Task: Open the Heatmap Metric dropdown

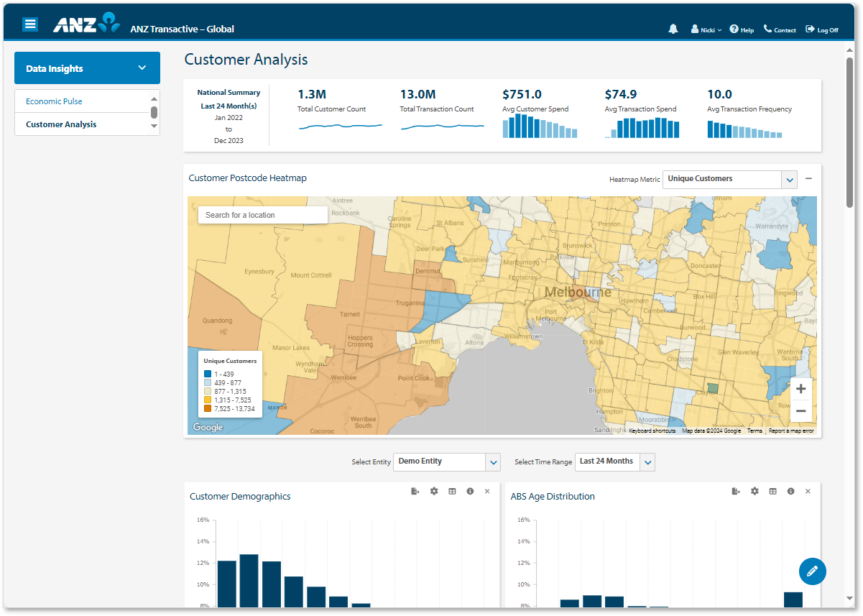Action: click(x=789, y=179)
